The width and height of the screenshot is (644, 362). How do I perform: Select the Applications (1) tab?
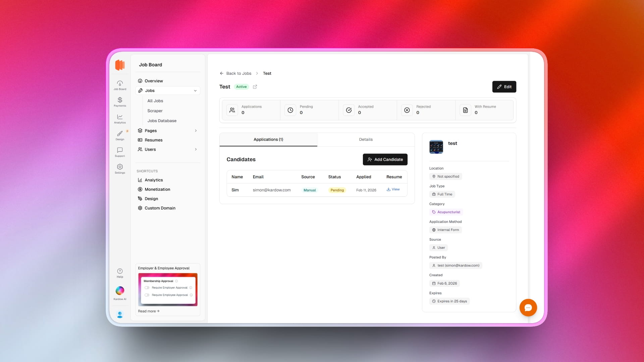[x=268, y=139]
